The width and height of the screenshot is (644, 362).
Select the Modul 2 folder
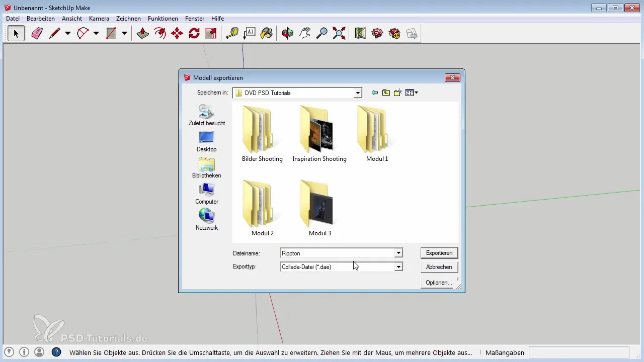[262, 208]
